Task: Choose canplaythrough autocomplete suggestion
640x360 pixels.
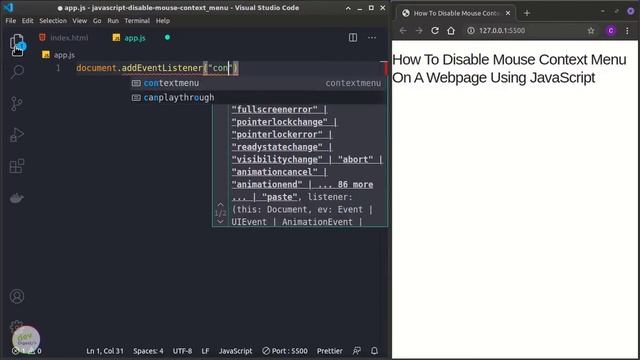Action: coord(257,98)
